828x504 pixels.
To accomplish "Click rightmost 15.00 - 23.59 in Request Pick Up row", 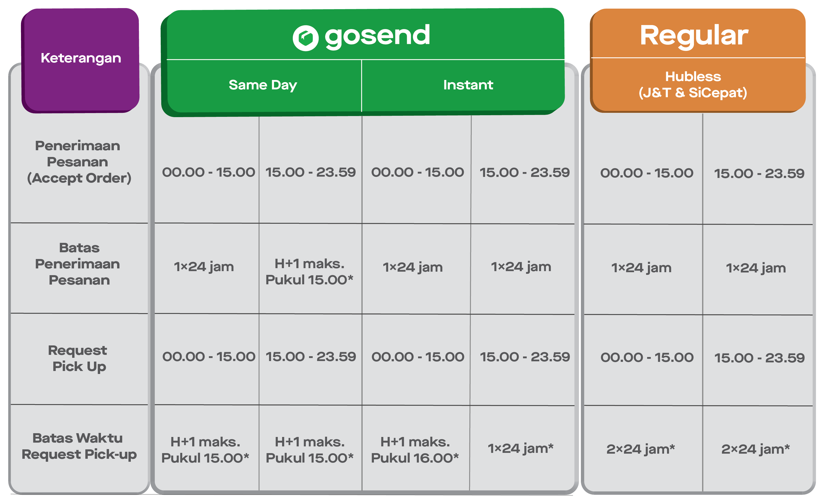I will pyautogui.click(x=759, y=358).
